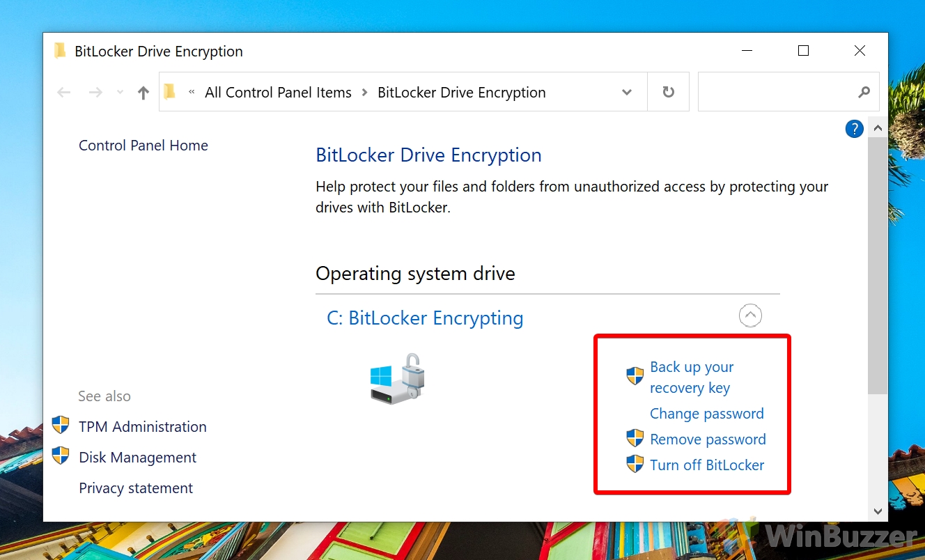Click the Help question mark icon
This screenshot has width=925, height=560.
tap(854, 129)
